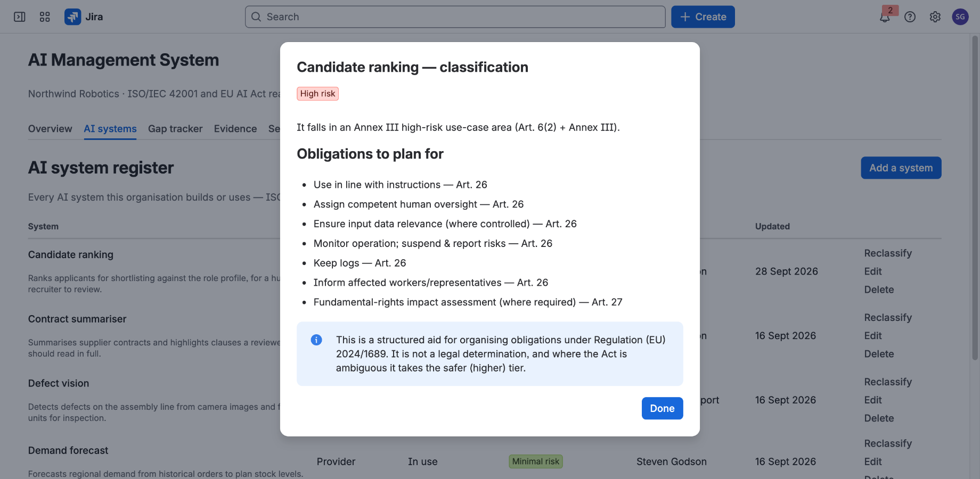The image size is (980, 479).
Task: Click the Add a system button
Action: pos(901,168)
